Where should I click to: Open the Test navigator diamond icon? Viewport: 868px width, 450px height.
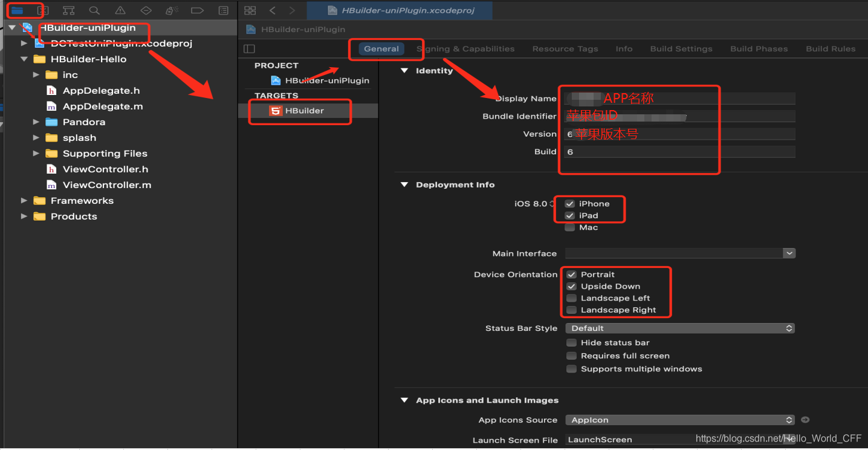pos(146,10)
